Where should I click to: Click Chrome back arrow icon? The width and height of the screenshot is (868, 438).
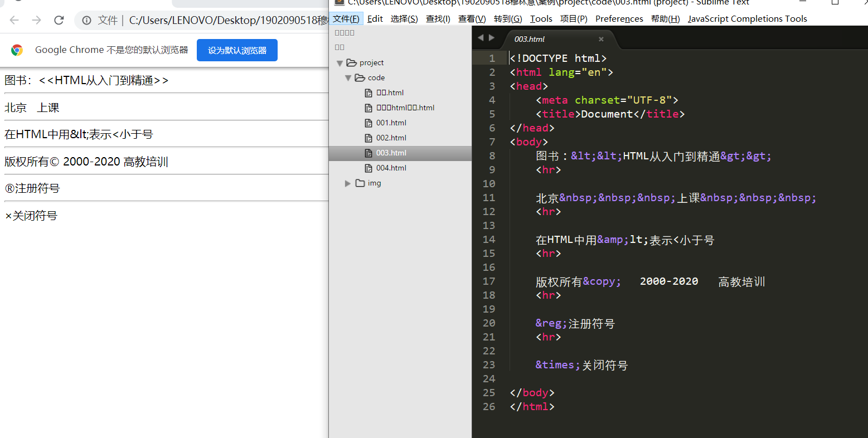(14, 20)
